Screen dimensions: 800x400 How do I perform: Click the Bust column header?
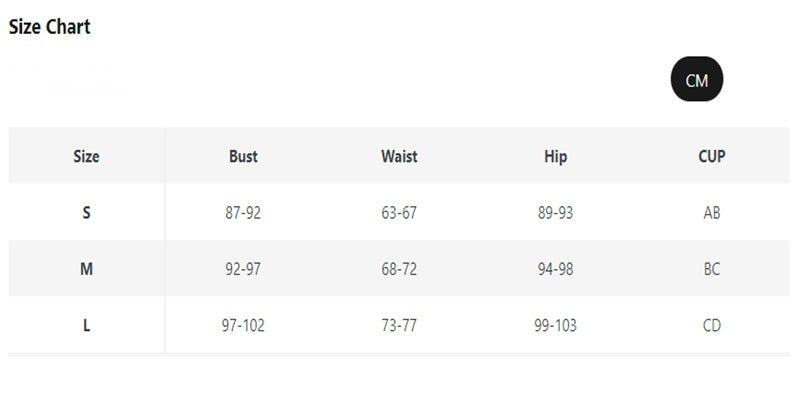click(243, 156)
